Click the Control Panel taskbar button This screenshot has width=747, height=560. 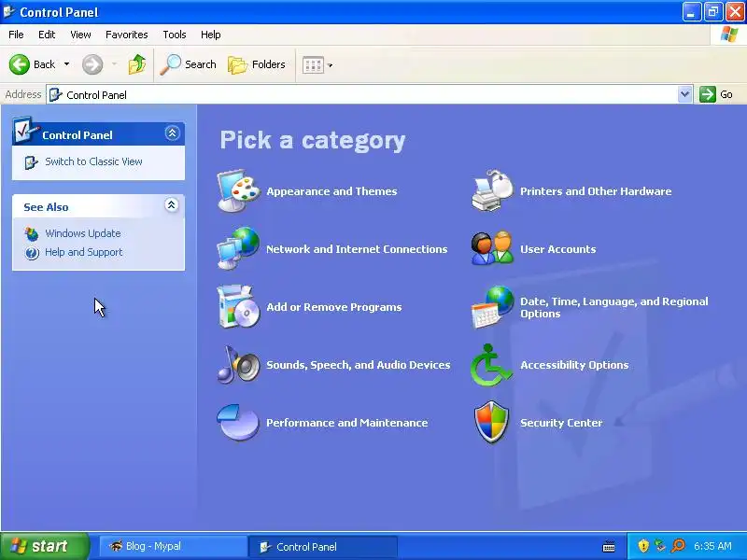point(323,546)
